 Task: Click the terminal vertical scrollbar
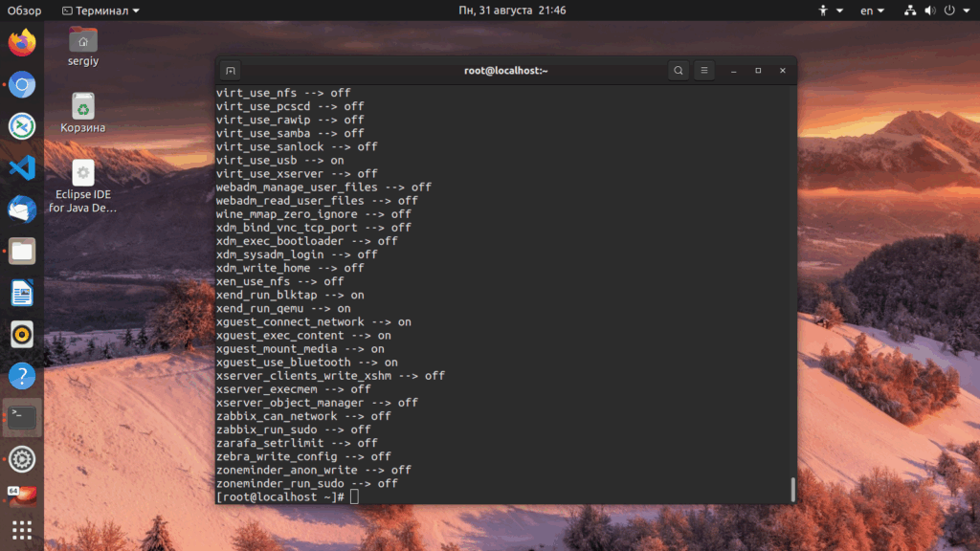pyautogui.click(x=792, y=489)
